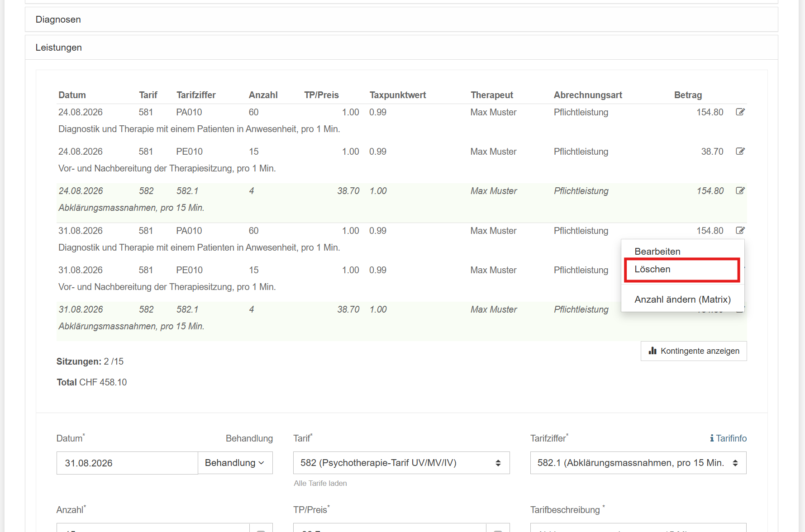Open the Behandlung dropdown next to date
Image resolution: width=805 pixels, height=532 pixels.
tap(235, 463)
